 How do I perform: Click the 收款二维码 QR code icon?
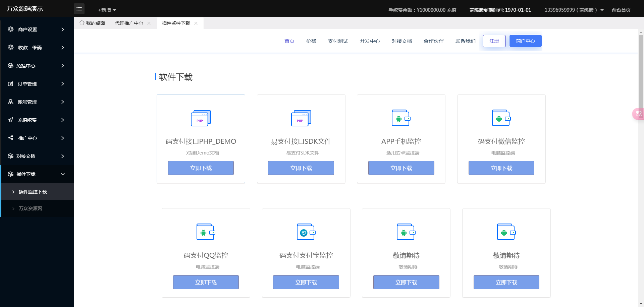click(10, 47)
